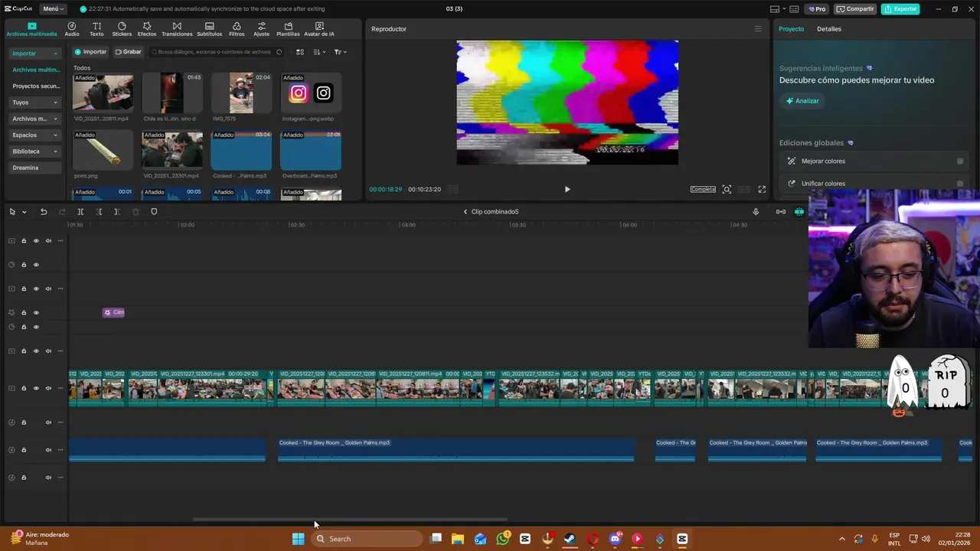Lock the Cooked Grey Room audio track

24,450
